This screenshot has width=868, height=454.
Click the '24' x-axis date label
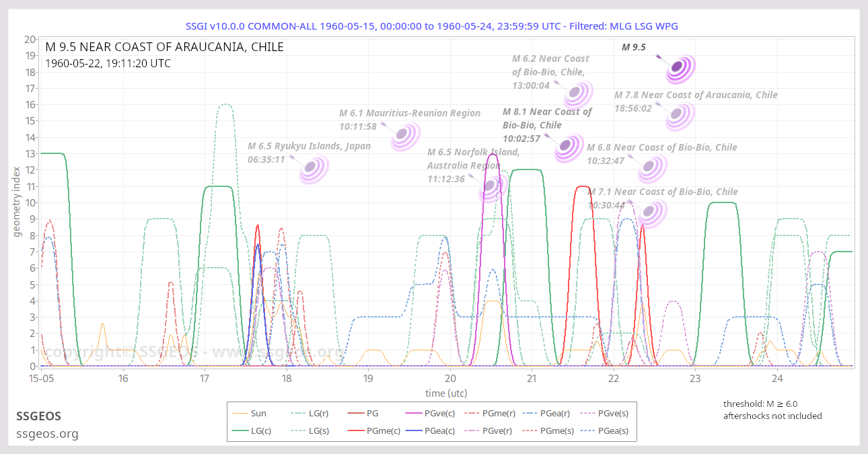point(776,379)
